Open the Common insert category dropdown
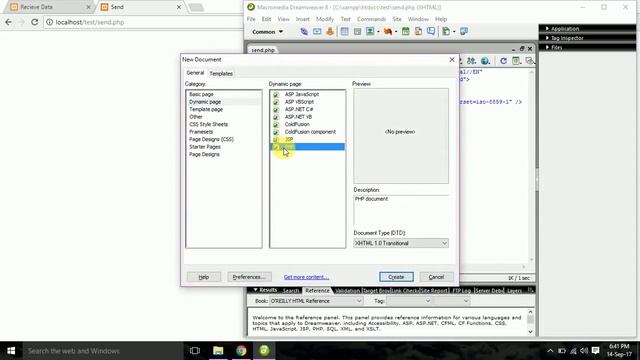 coord(267,32)
